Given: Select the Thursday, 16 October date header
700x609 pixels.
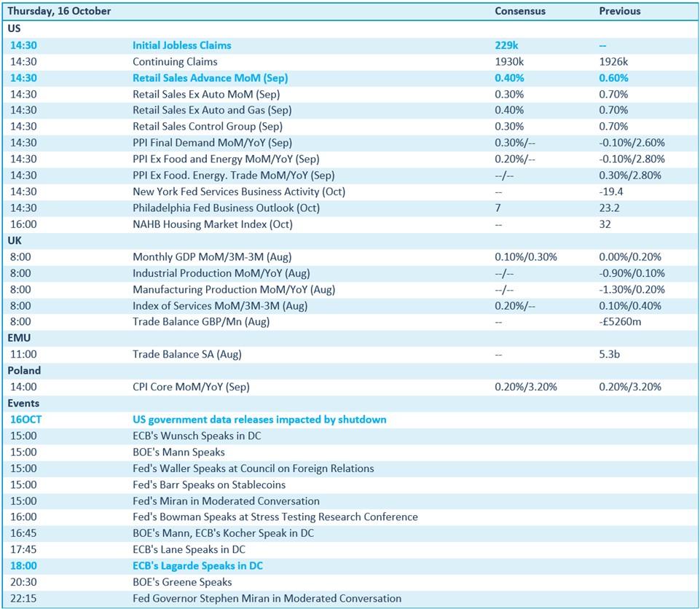Looking at the screenshot, I should point(61,12).
